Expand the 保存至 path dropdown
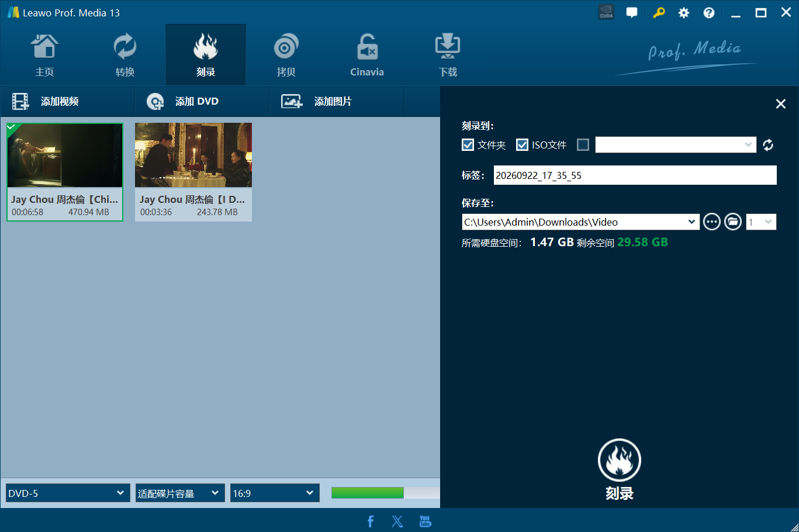 692,222
